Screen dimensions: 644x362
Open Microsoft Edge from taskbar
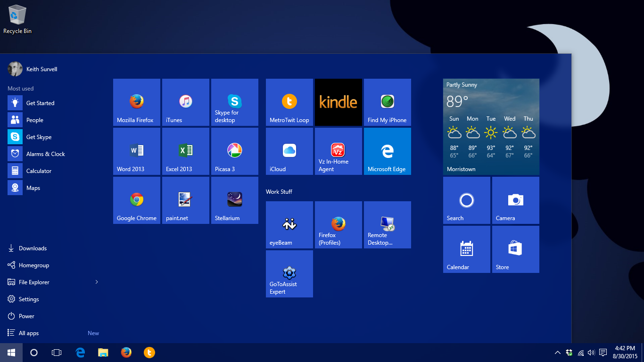coord(80,353)
